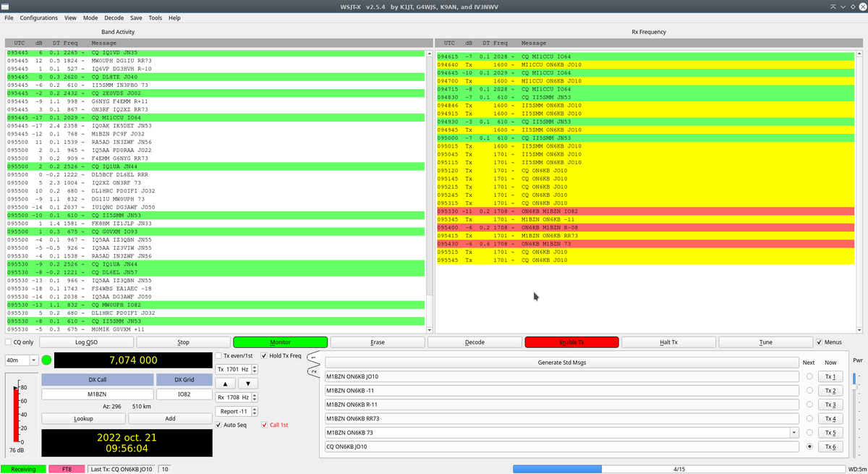Viewport: 868px width, 474px height.
Task: Click the up arrow frequency shift button
Action: [226, 383]
